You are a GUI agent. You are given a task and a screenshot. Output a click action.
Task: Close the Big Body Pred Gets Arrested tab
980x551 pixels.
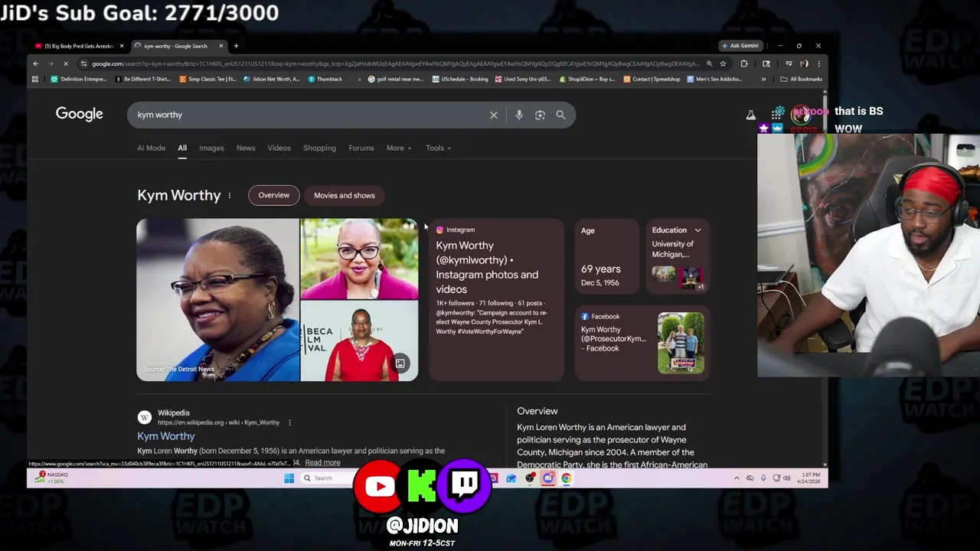coord(121,46)
